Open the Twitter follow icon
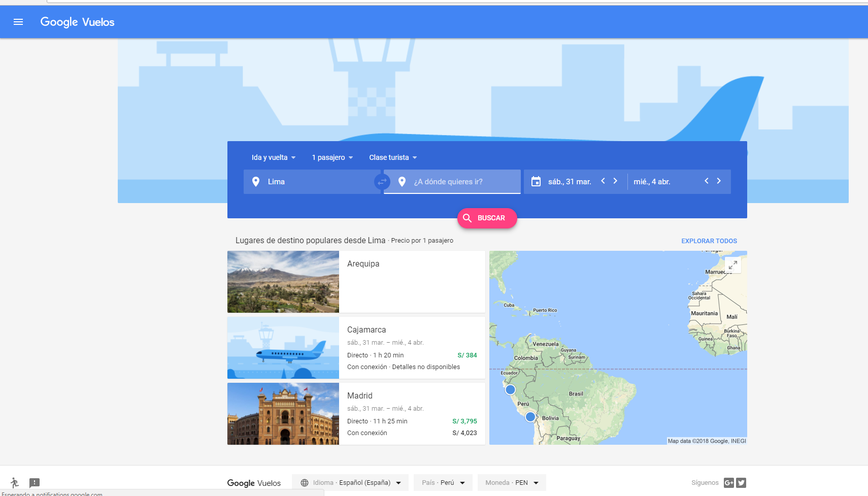Viewport: 868px width, 496px height. [741, 483]
